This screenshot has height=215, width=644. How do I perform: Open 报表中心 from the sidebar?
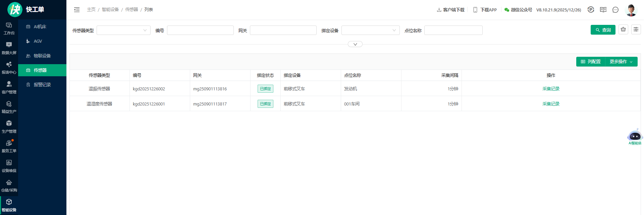click(x=9, y=68)
